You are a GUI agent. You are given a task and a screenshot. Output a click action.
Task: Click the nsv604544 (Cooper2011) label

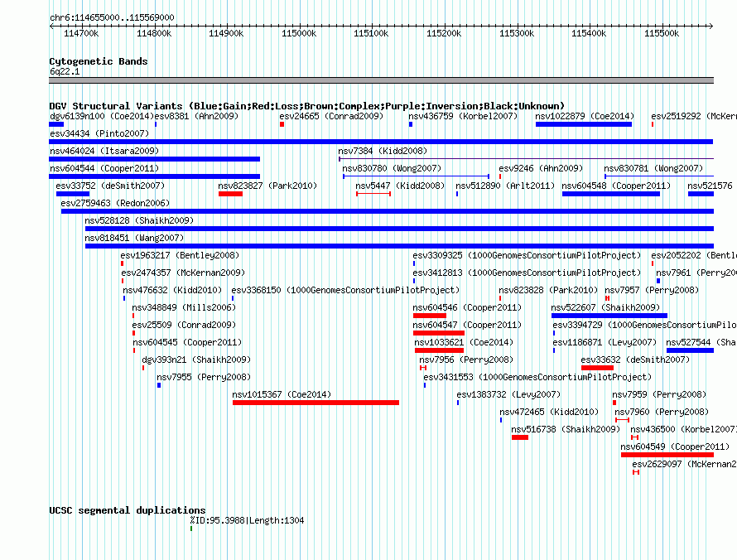[104, 168]
